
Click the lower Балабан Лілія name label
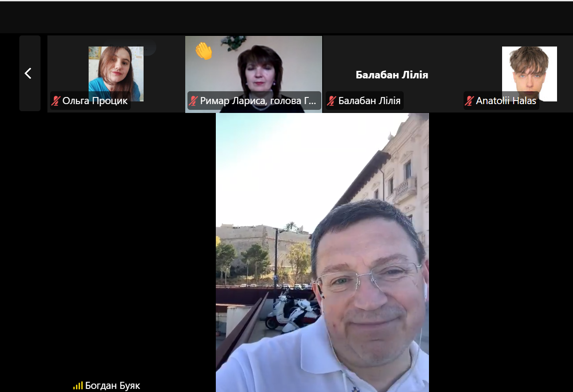[369, 101]
